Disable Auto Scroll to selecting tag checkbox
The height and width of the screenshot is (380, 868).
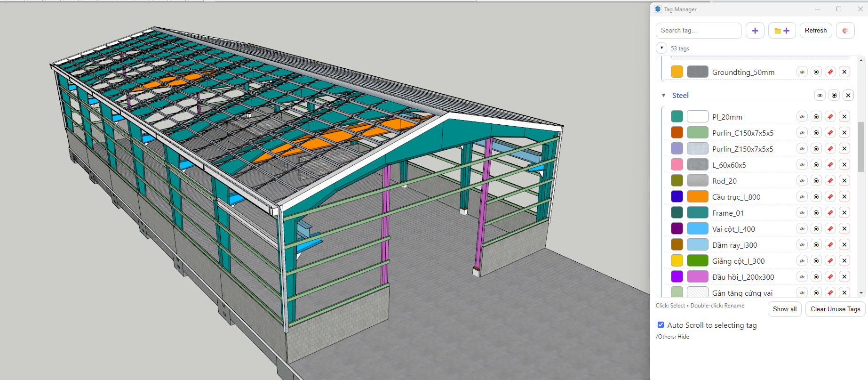[x=661, y=325]
